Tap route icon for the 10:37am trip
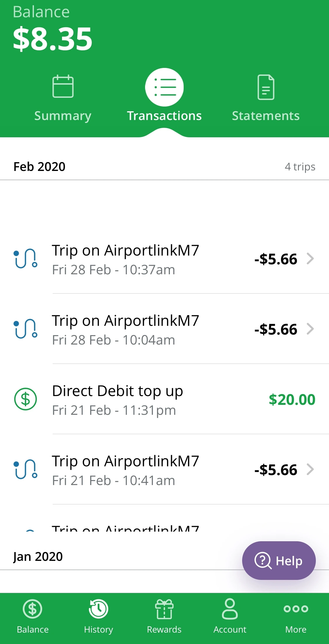 [x=26, y=259]
